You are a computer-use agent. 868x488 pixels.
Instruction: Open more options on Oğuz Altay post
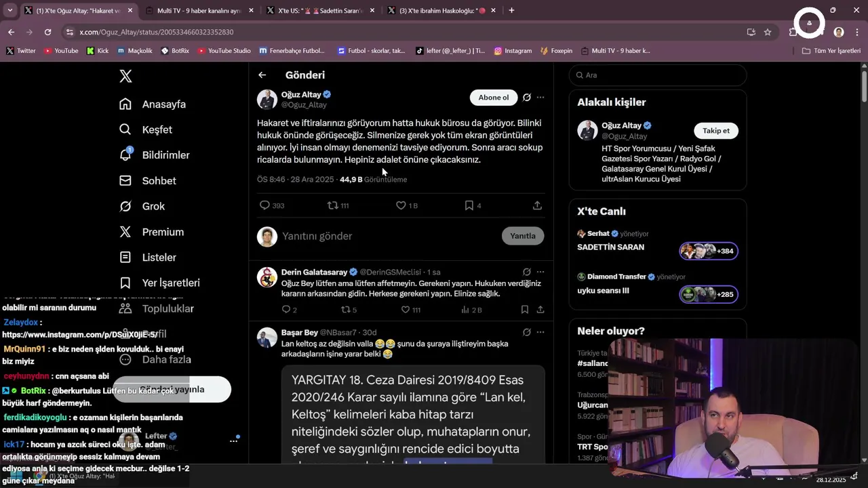click(x=540, y=98)
